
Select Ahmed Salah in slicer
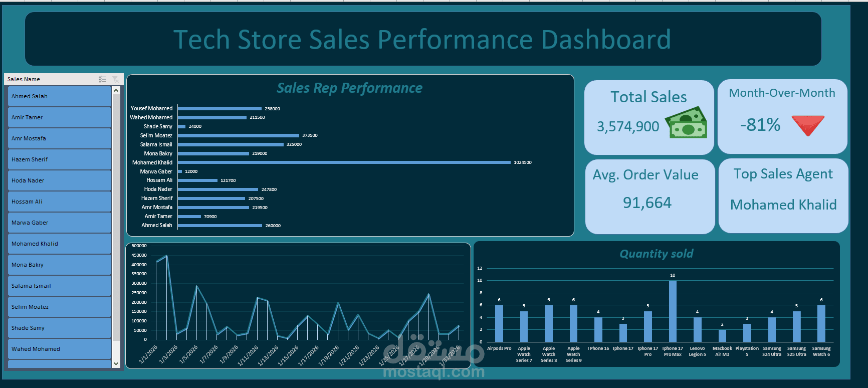click(x=60, y=96)
